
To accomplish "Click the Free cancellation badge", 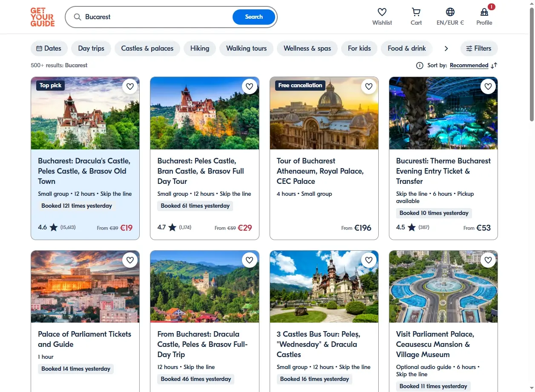I will coord(300,86).
